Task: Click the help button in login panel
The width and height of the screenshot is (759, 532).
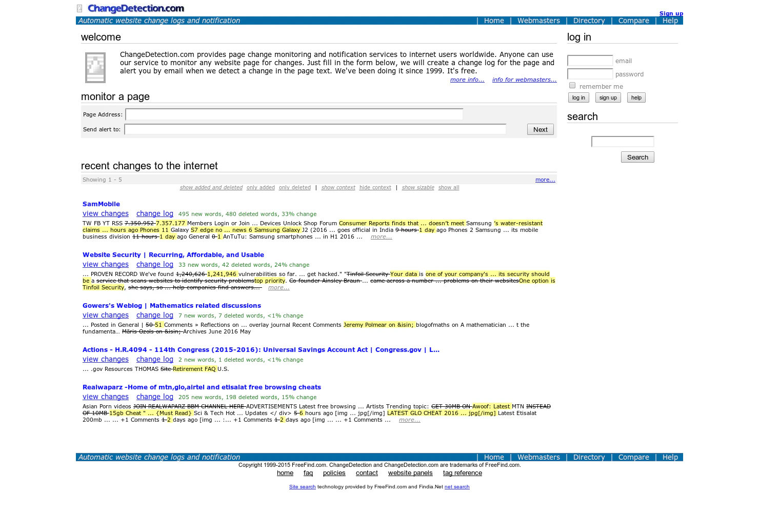Action: click(x=636, y=97)
